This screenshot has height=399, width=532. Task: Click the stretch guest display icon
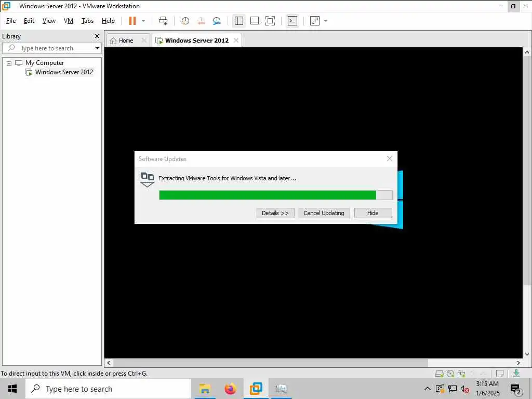315,21
